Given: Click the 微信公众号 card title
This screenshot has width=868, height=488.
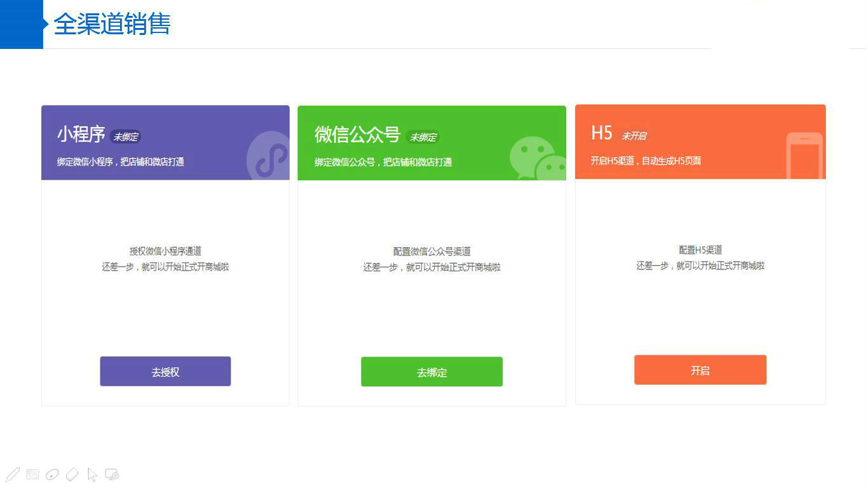Looking at the screenshot, I should click(357, 135).
